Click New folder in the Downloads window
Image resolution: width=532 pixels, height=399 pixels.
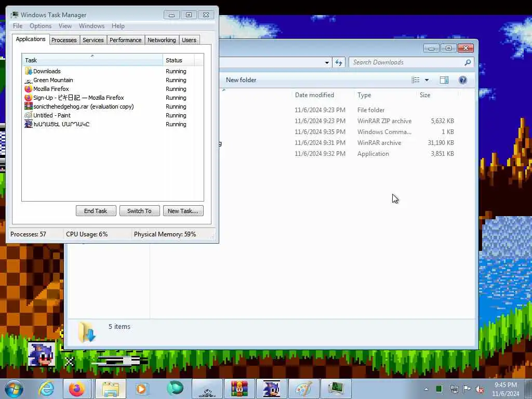click(x=241, y=80)
